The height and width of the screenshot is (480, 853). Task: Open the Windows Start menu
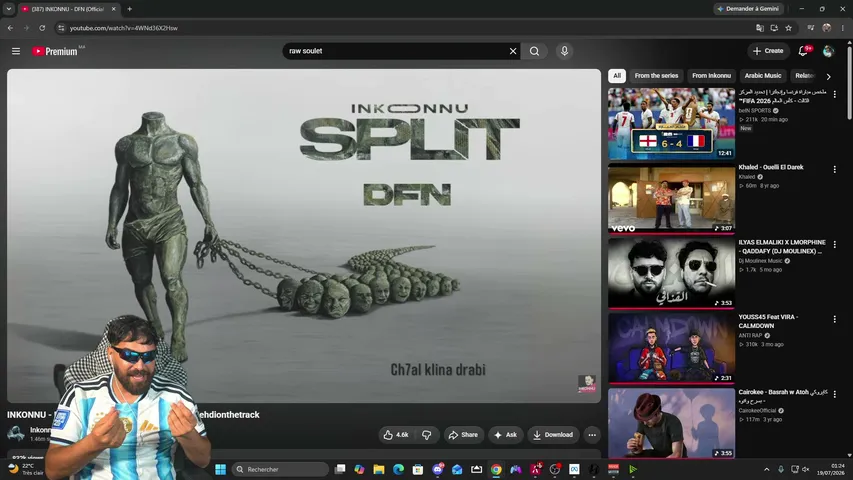(x=220, y=469)
